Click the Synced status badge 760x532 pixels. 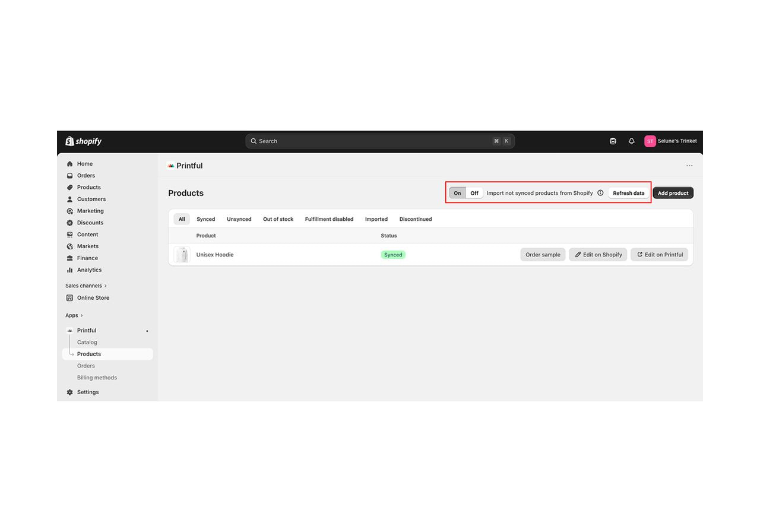pos(393,255)
